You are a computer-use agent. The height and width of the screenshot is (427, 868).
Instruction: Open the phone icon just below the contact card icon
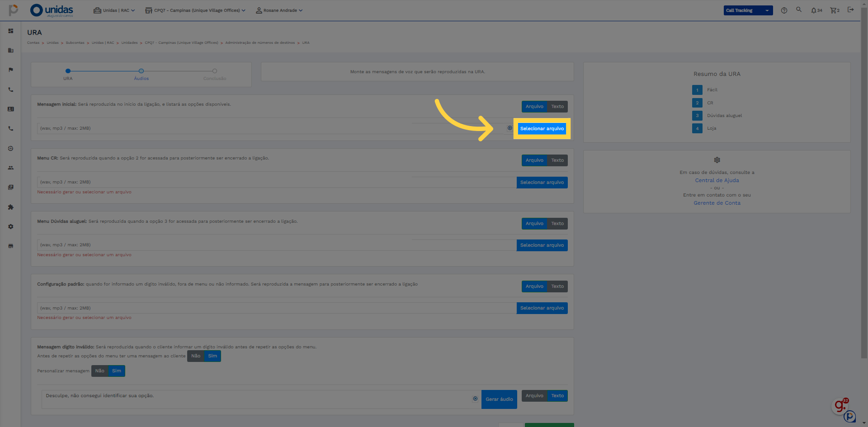(11, 129)
